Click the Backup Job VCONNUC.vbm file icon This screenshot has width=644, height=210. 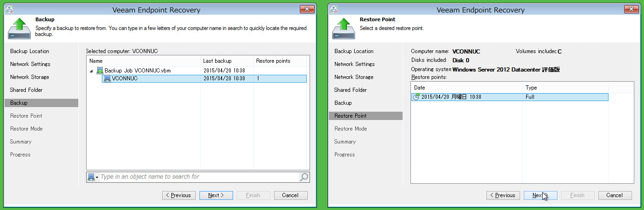100,71
